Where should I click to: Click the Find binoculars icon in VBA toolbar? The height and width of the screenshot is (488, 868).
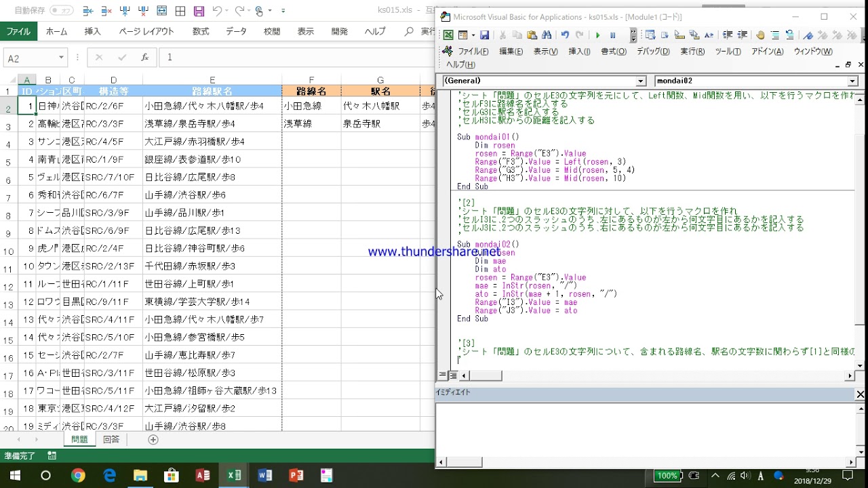click(547, 35)
